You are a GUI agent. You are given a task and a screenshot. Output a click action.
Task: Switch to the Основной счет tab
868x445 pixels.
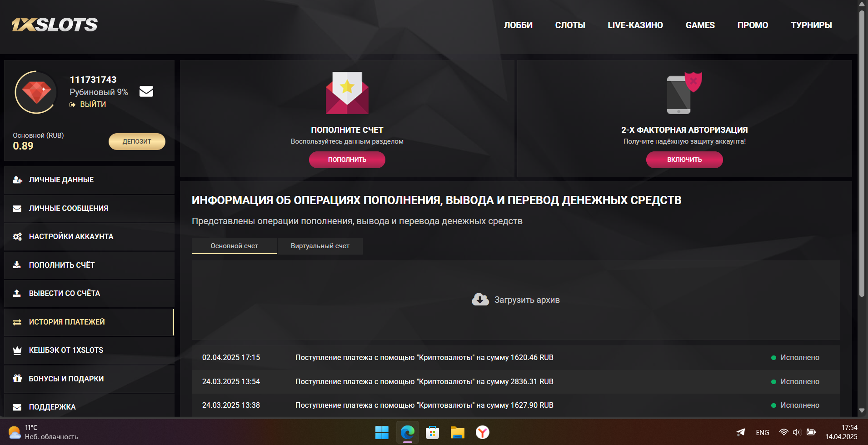(234, 246)
